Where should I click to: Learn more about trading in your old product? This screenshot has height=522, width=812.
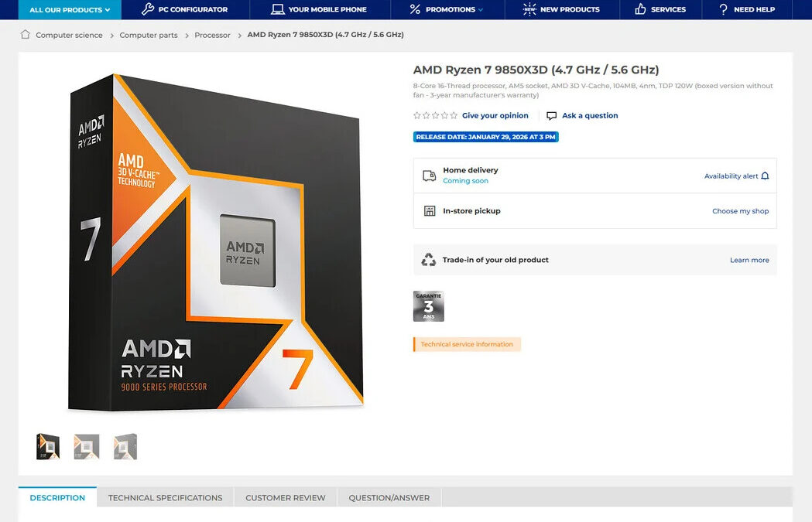click(x=749, y=260)
